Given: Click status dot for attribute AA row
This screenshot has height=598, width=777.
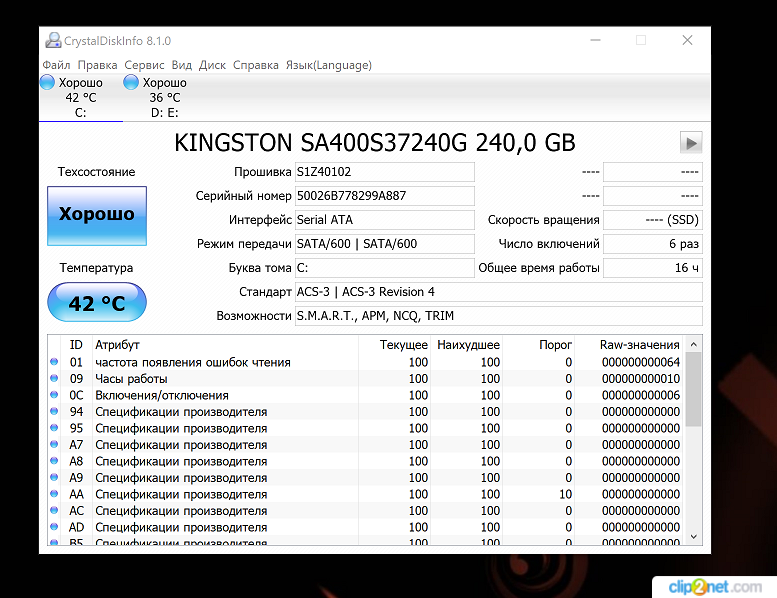Looking at the screenshot, I should point(54,494).
